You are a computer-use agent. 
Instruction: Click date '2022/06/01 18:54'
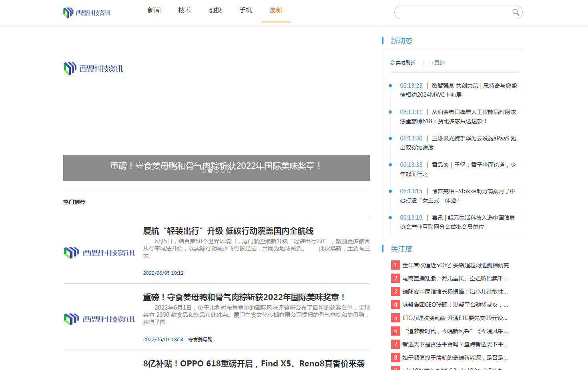click(163, 340)
